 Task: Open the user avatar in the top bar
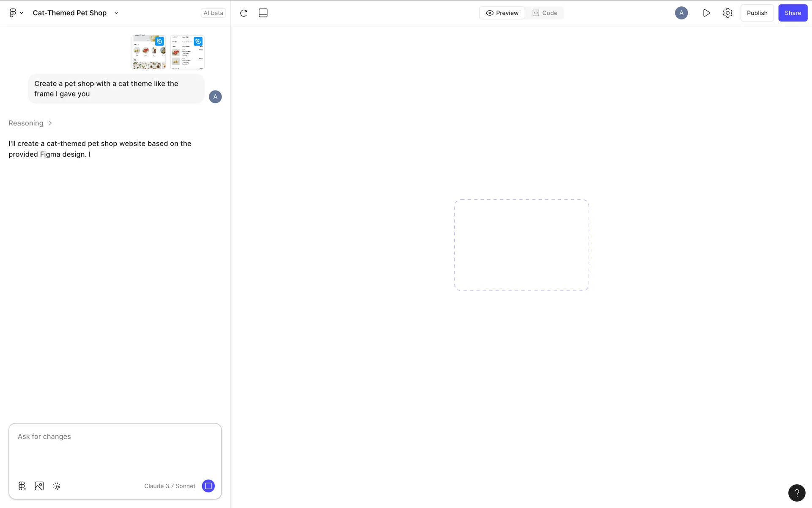681,13
